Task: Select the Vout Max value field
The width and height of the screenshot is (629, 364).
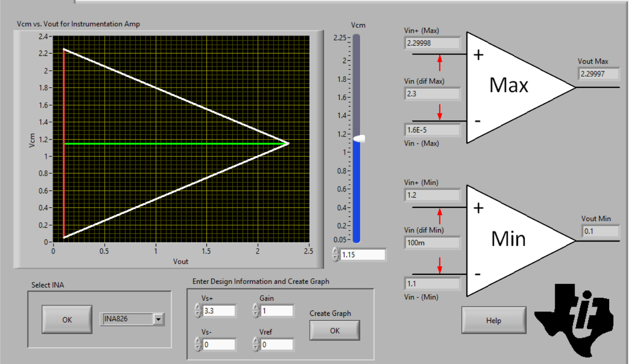Action: point(598,74)
